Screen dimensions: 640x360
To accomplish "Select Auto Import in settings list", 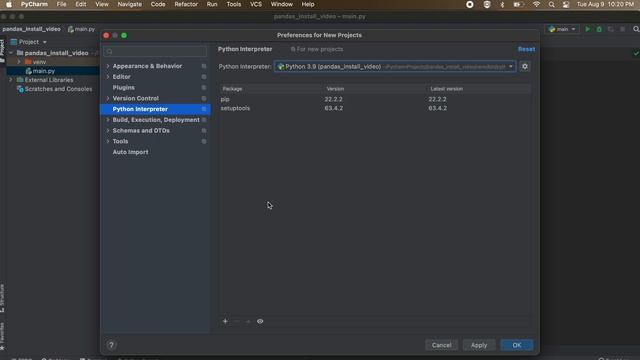I will pos(131,152).
